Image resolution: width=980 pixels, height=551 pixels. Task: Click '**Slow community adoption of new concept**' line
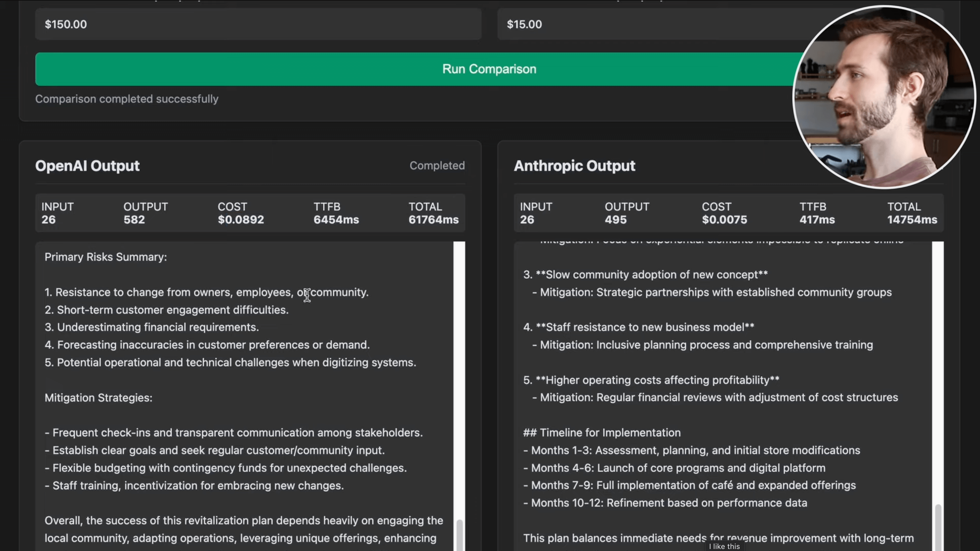(646, 274)
